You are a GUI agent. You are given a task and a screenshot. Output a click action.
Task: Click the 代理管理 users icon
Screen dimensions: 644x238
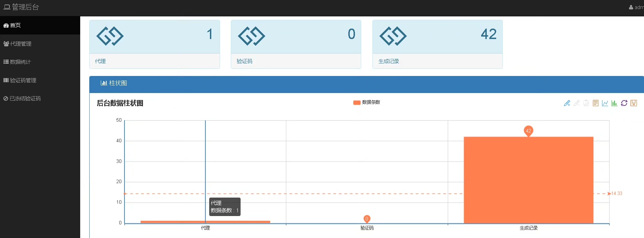point(6,44)
